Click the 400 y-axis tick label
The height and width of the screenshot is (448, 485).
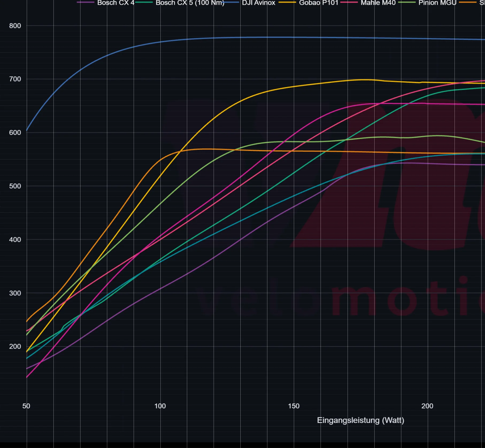tap(15, 240)
